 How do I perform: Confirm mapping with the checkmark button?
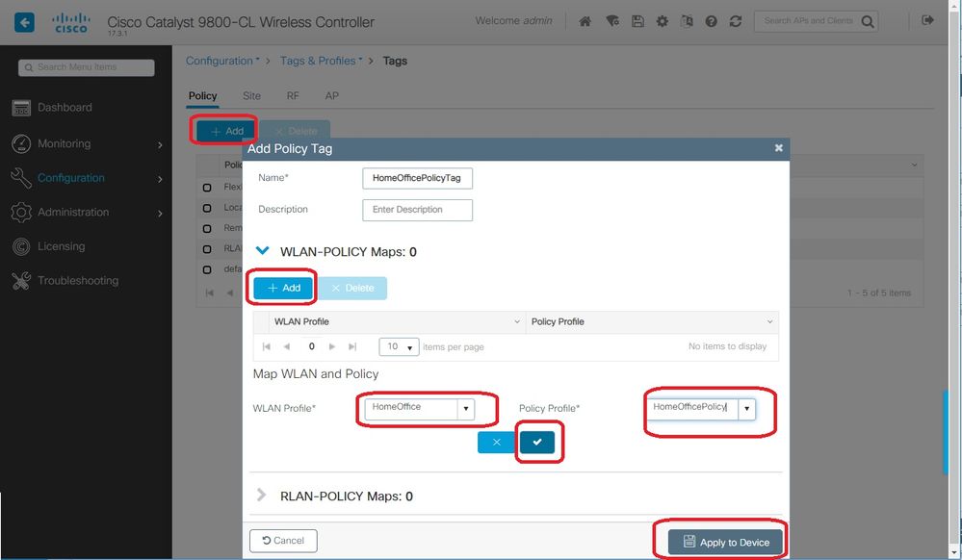(x=536, y=442)
